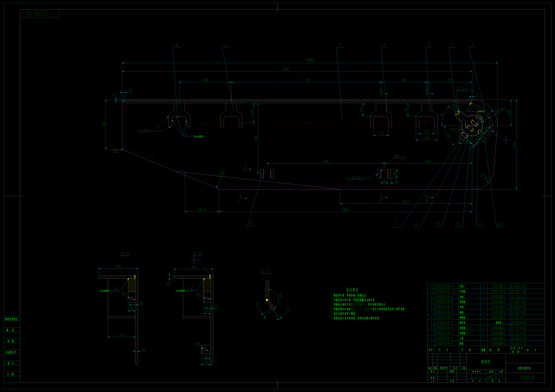The width and height of the screenshot is (555, 392).
Task: Select part name "连接座(二)"
Action: click(x=465, y=328)
